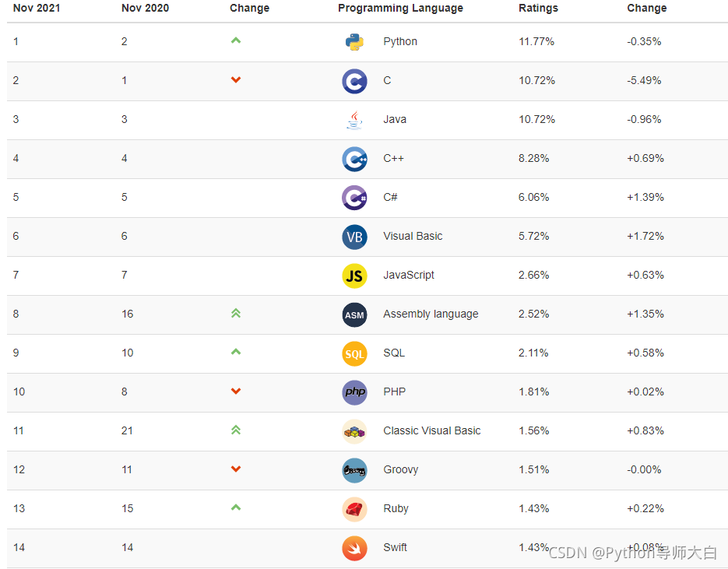Click the double up arrow for Assembly language
The height and width of the screenshot is (569, 728).
point(236,314)
